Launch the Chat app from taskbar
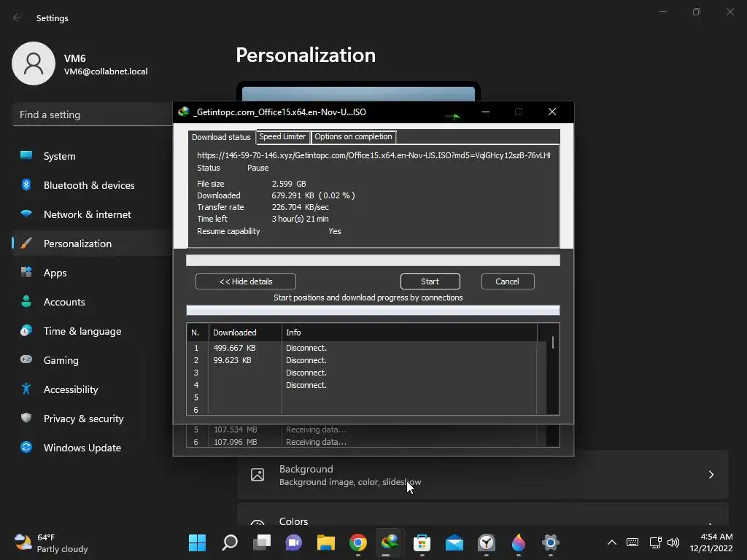 coord(293,542)
